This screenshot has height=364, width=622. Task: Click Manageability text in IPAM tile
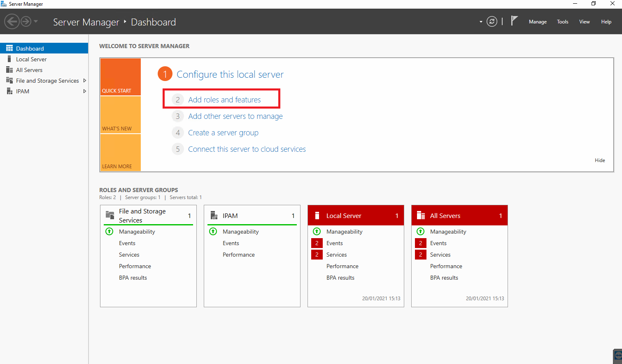pyautogui.click(x=241, y=232)
